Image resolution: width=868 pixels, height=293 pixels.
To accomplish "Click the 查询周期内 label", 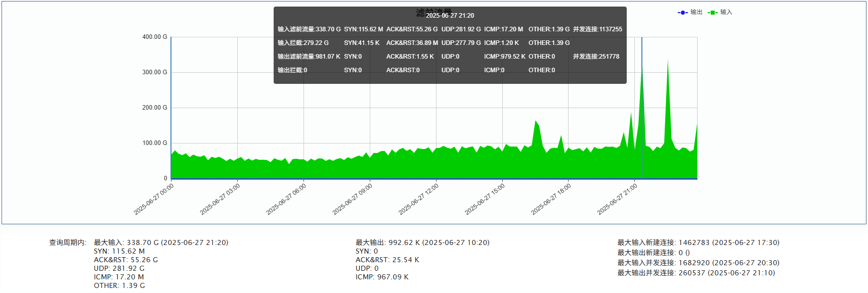I will [x=68, y=242].
